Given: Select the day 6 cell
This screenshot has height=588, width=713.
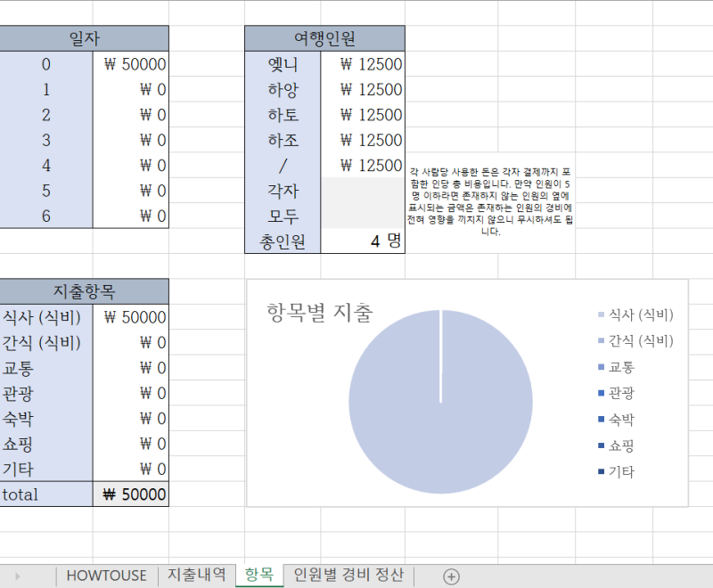Looking at the screenshot, I should tap(46, 216).
